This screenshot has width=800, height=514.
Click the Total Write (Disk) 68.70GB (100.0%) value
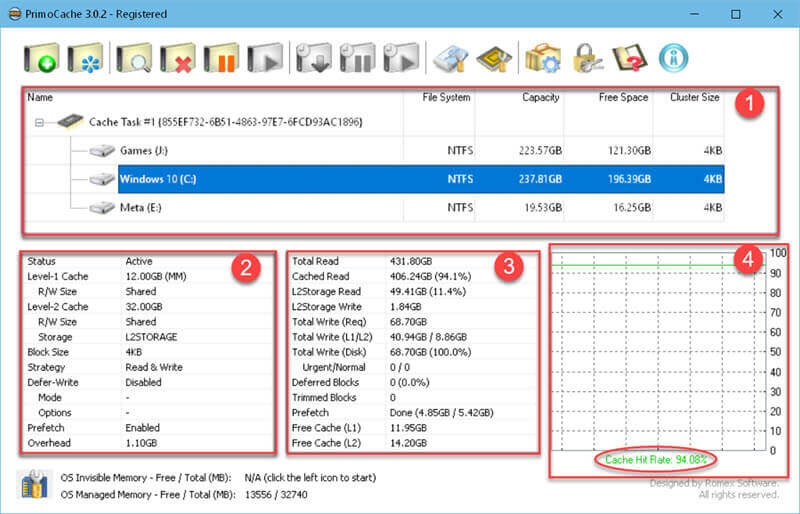tap(431, 352)
